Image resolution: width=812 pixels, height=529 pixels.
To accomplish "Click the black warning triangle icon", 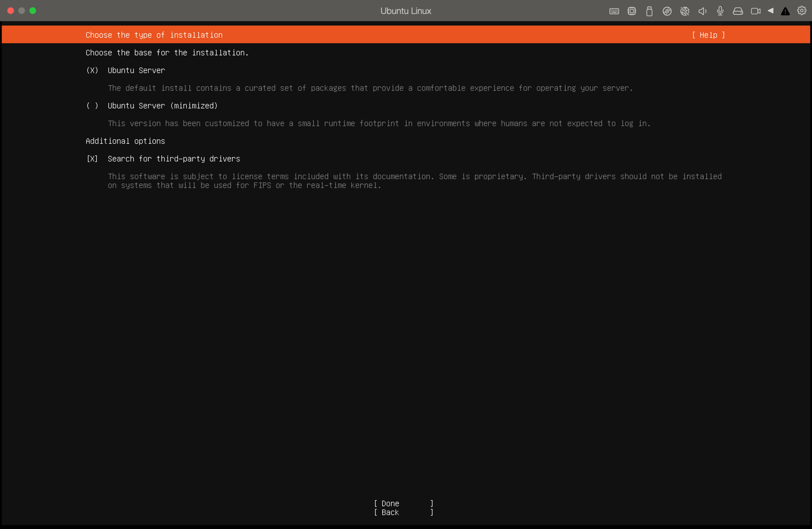I will pyautogui.click(x=785, y=11).
